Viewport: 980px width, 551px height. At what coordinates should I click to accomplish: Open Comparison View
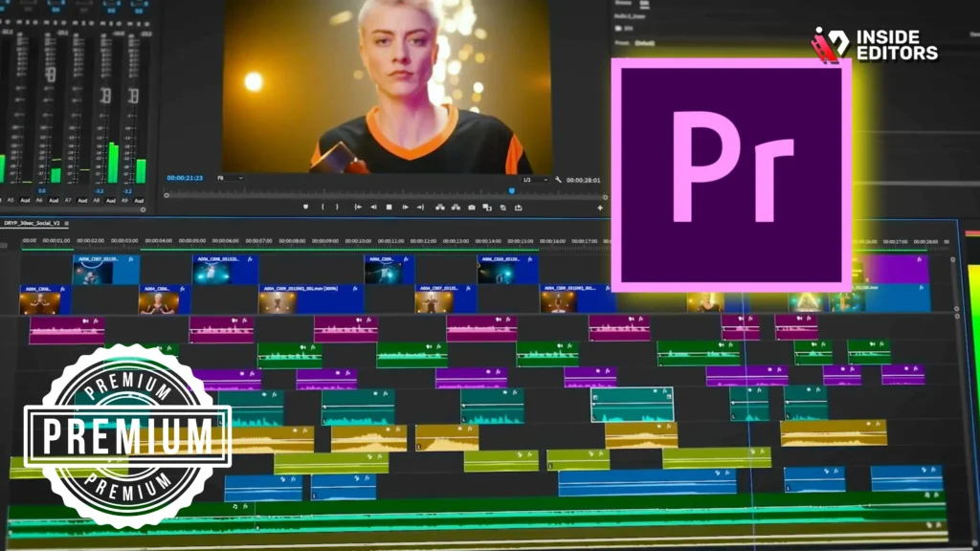[x=487, y=207]
